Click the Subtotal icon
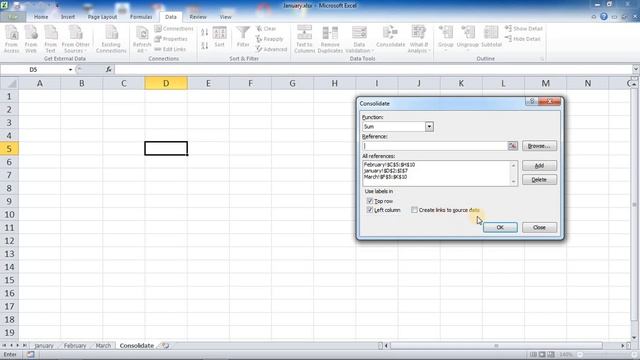 pos(491,37)
